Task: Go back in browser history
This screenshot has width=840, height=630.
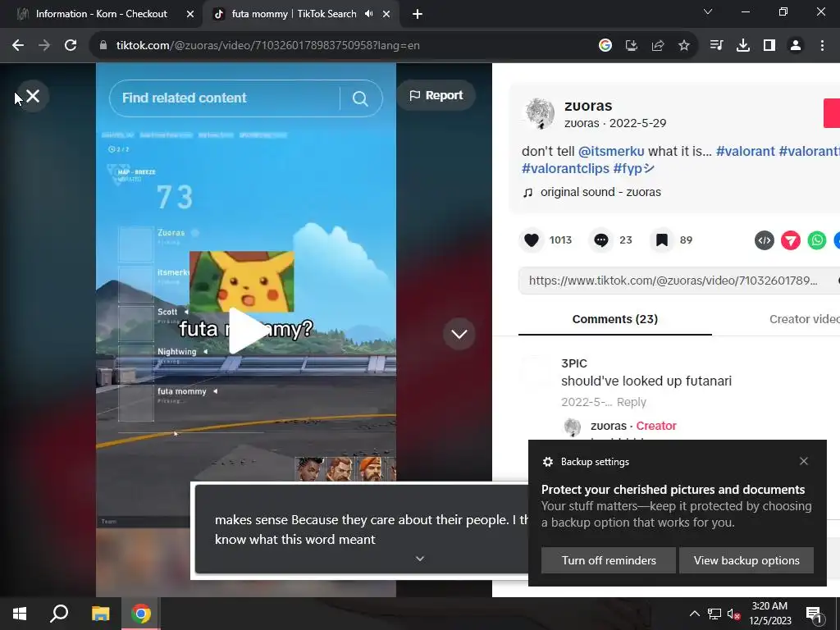Action: [18, 46]
